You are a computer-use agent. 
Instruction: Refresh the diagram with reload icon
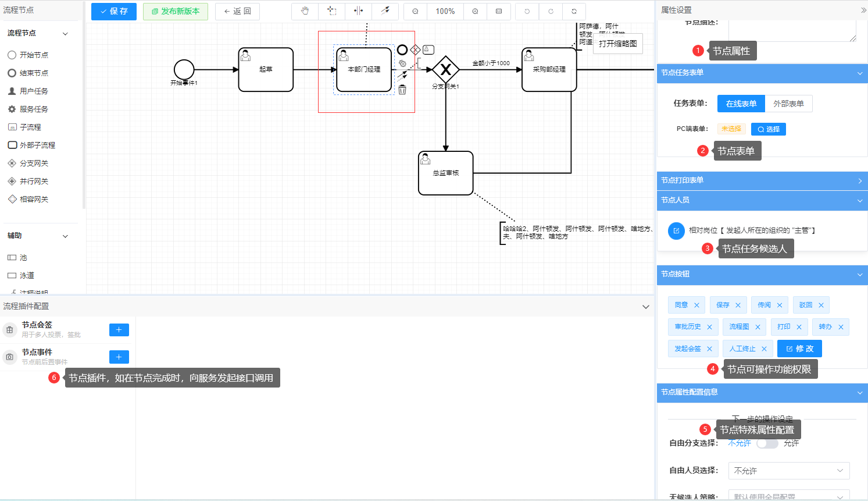574,11
